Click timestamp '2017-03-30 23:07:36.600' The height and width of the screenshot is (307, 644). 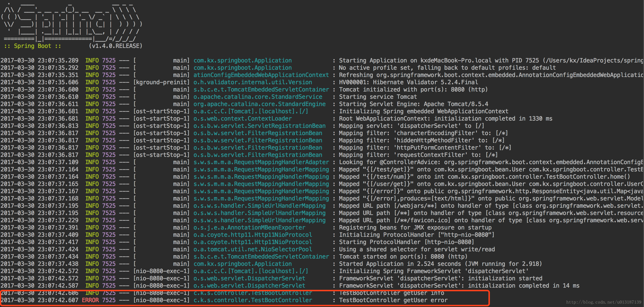coord(39,90)
